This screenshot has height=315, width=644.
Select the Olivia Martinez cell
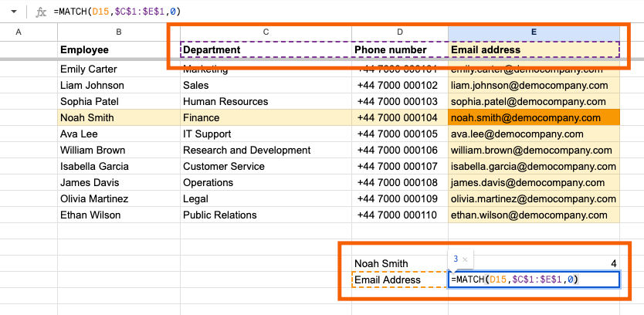pyautogui.click(x=119, y=198)
